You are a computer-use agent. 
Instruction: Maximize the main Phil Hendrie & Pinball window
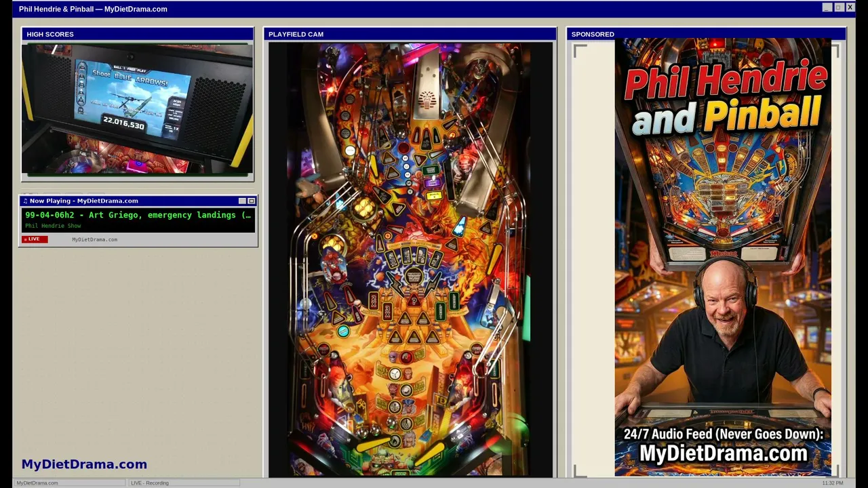[x=838, y=7]
